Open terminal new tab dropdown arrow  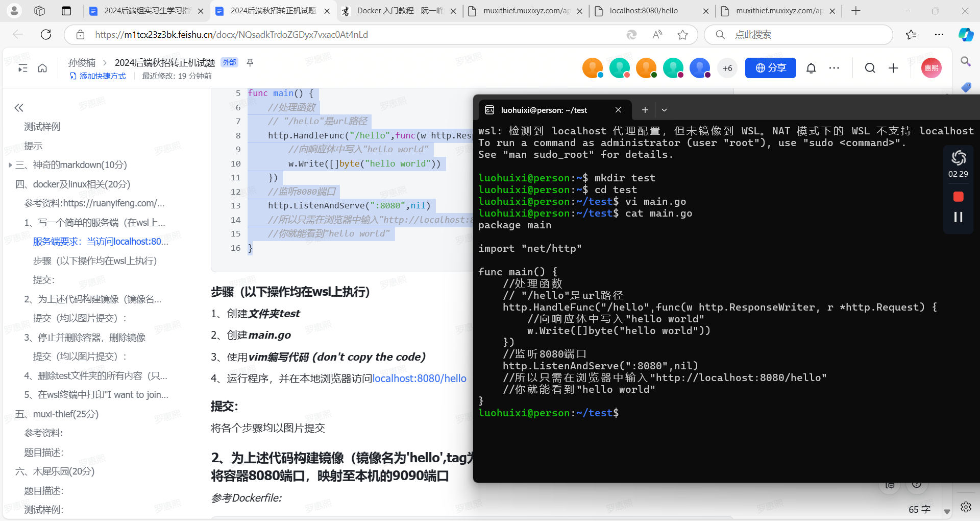tap(664, 110)
